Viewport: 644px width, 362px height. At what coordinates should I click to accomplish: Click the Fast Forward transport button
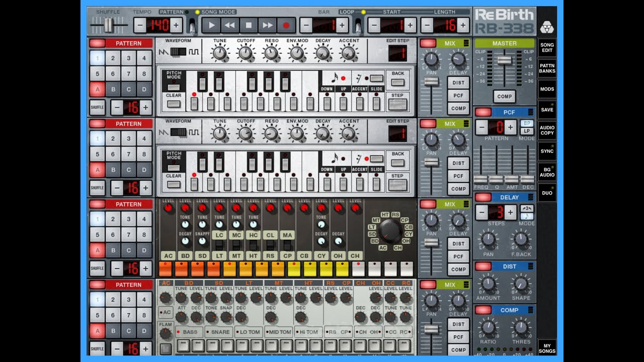(268, 25)
